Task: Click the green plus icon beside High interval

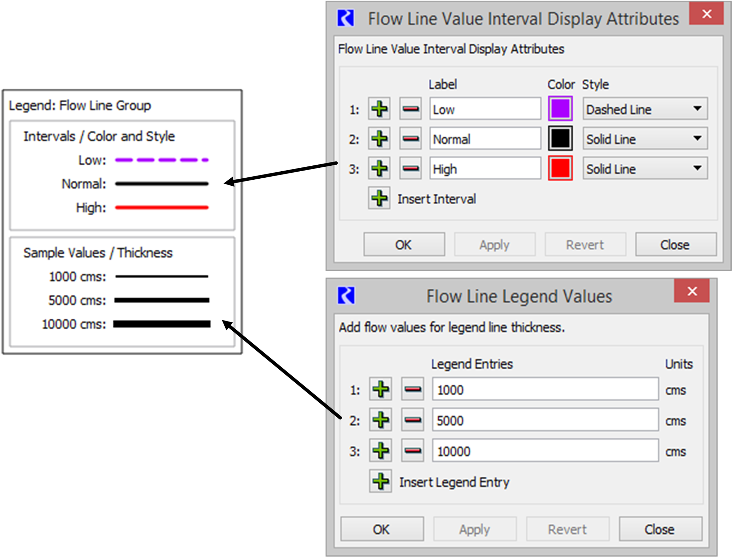Action: [379, 169]
